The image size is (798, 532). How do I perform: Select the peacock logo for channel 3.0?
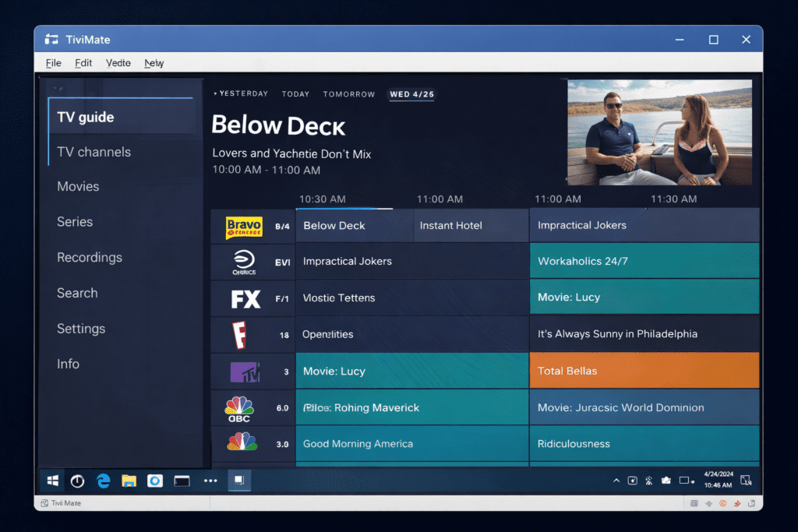tap(242, 442)
